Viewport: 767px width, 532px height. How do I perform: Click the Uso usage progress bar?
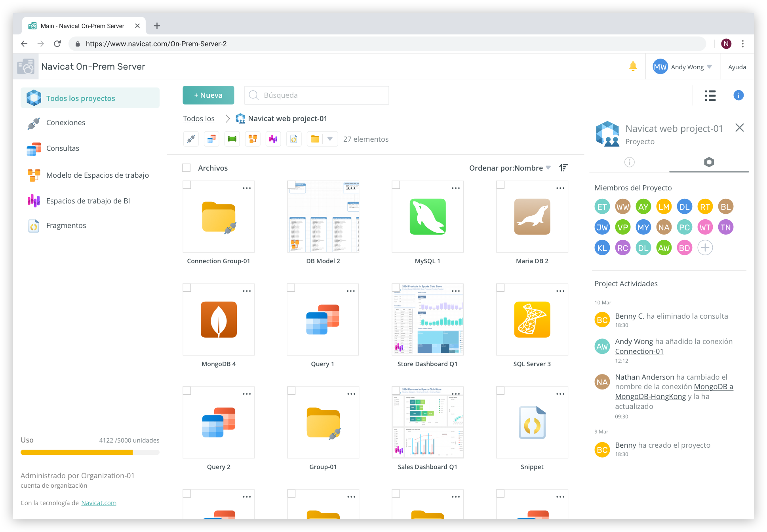tap(90, 452)
